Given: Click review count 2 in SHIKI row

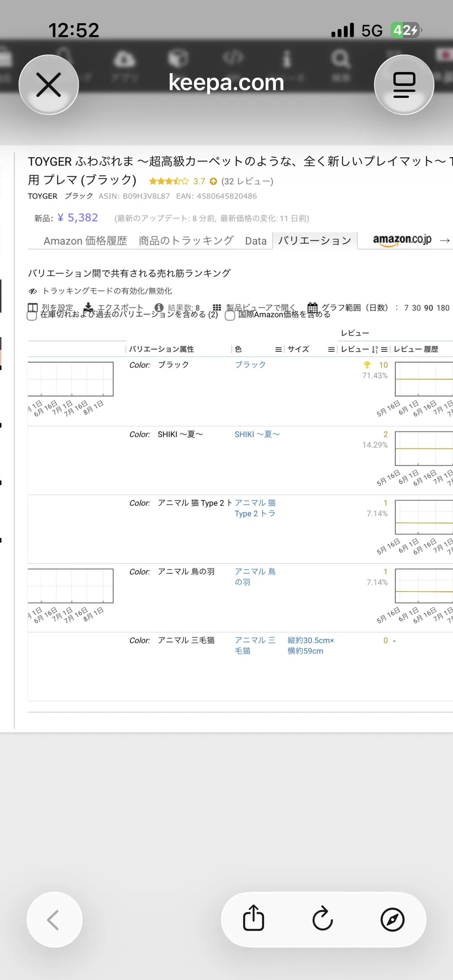Looking at the screenshot, I should [x=385, y=434].
